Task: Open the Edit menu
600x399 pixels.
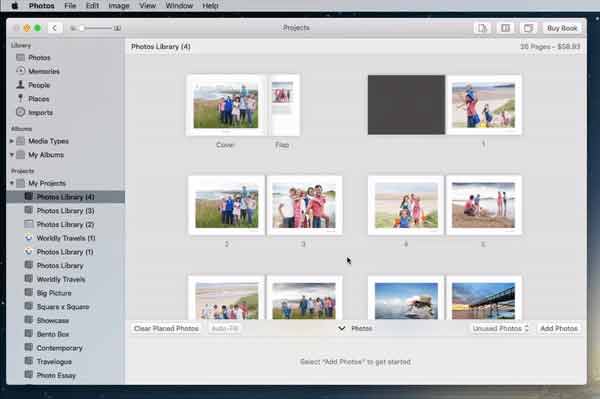Action: tap(92, 6)
